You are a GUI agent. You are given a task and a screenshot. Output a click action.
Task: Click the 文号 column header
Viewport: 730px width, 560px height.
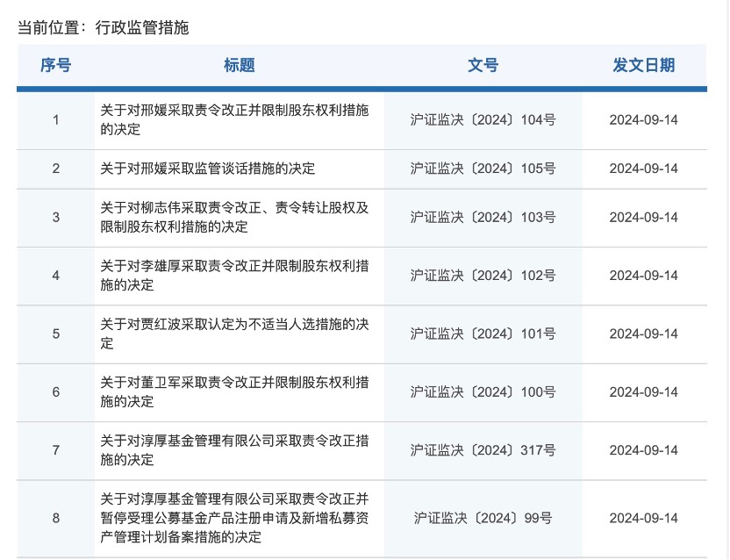(x=483, y=65)
